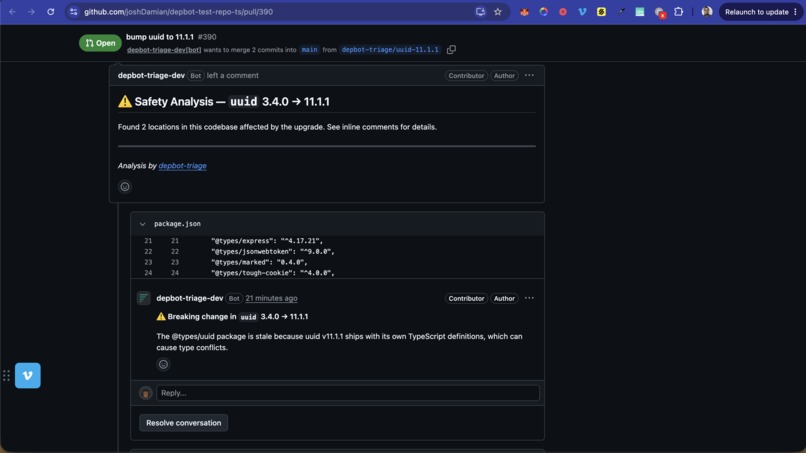Open the colorful circle extension icon
Screen dimensions: 806x453
[543, 12]
